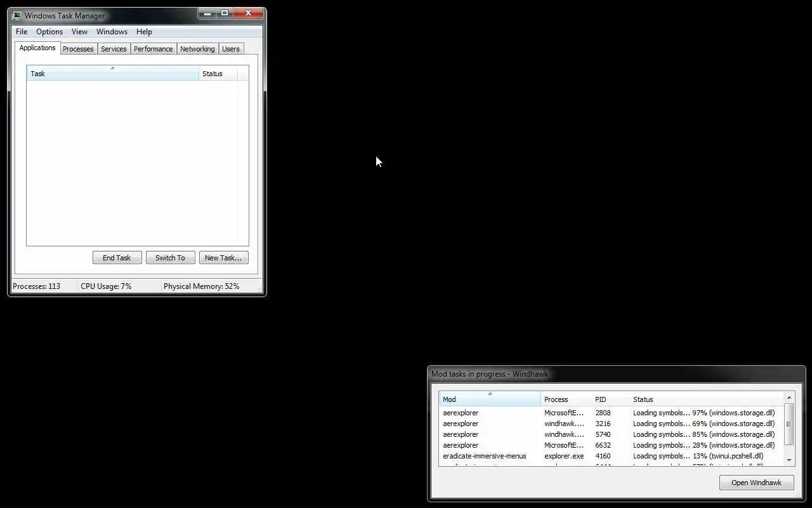
Task: Select aerexplorer row with PID 3216
Action: pos(612,424)
